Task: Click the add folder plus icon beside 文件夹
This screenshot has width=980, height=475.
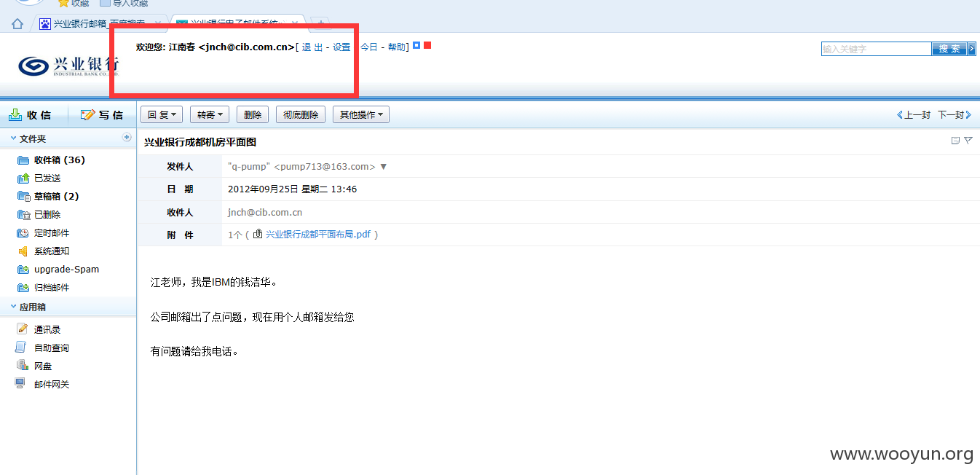Action: click(x=127, y=138)
